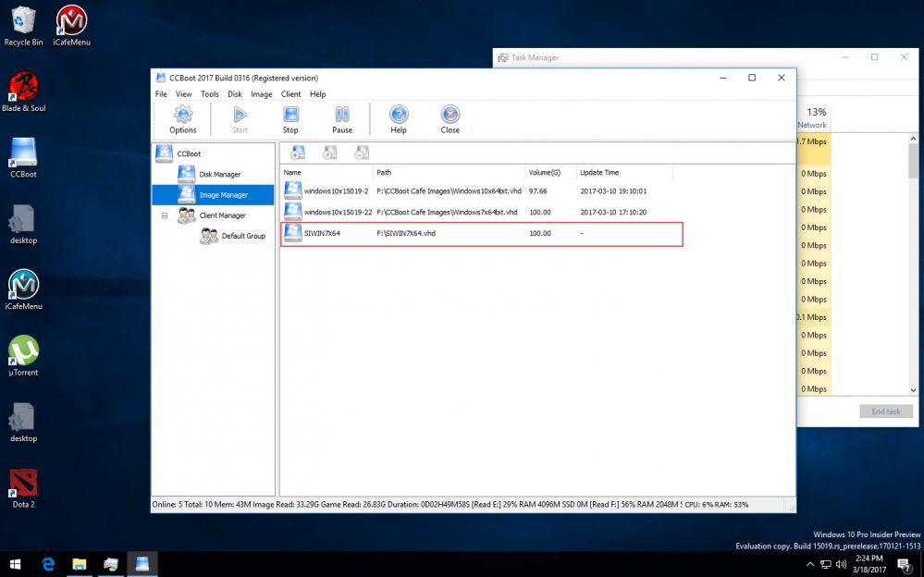Open the desktop file icon above Dota 2

[x=23, y=422]
